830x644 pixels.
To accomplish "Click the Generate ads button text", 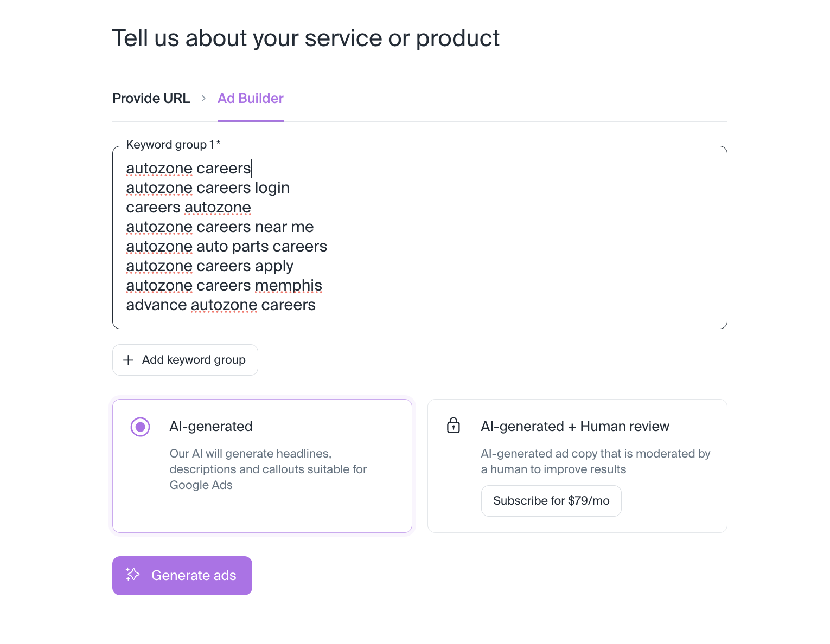I will tap(194, 575).
